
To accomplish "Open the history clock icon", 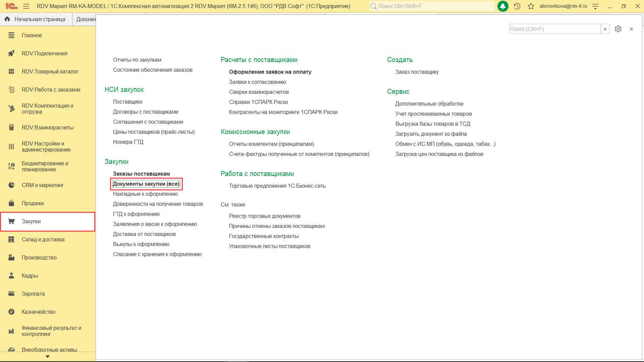I will [x=517, y=6].
